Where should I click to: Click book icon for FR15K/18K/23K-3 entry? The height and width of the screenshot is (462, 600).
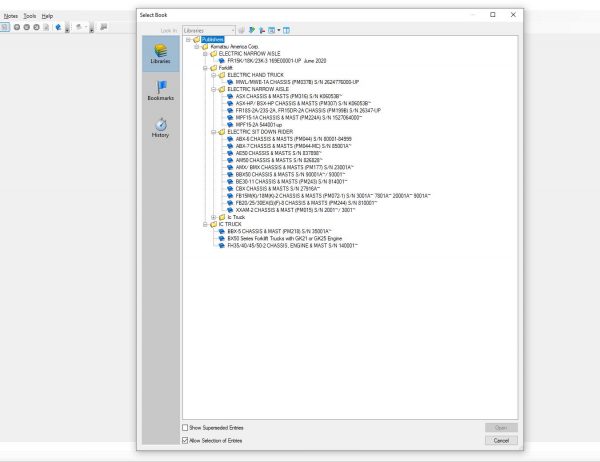(x=222, y=61)
